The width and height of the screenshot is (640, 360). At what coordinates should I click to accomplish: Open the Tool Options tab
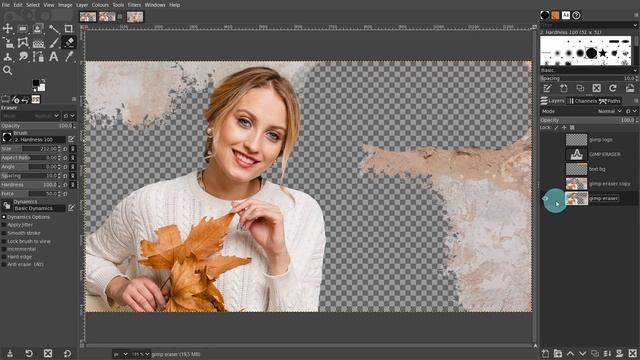tap(5, 99)
